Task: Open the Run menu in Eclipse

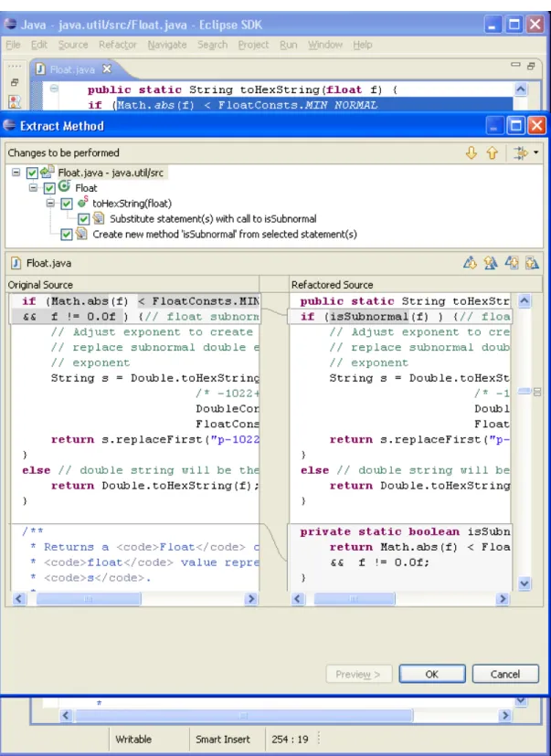Action: [x=289, y=45]
